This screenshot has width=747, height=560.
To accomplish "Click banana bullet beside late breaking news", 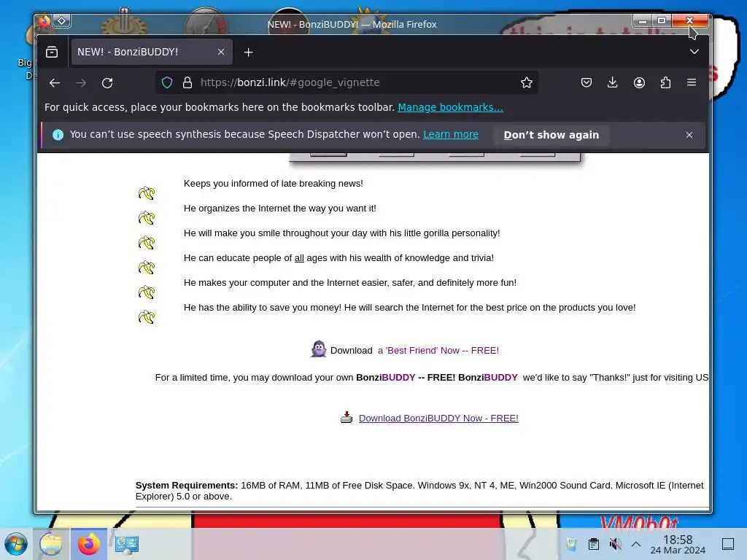I will [147, 192].
